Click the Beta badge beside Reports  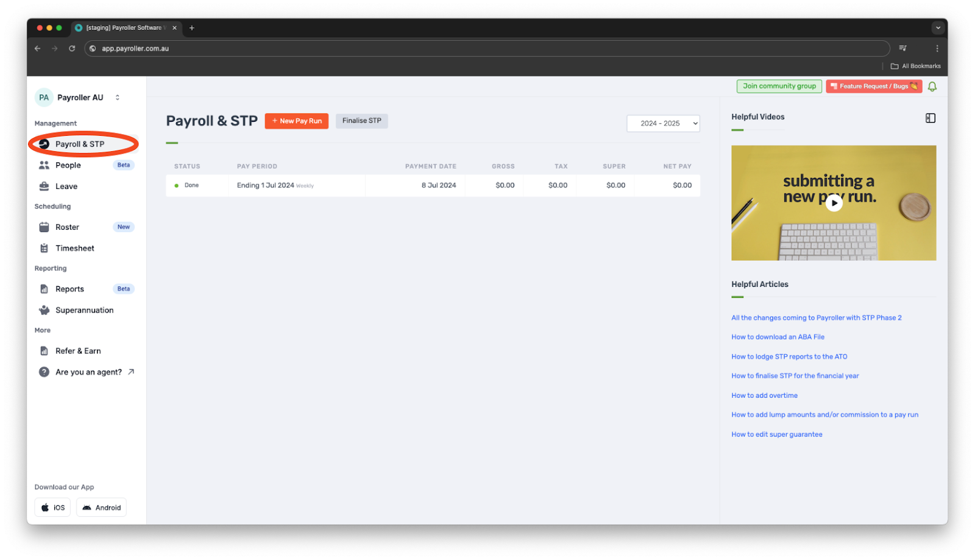tap(124, 289)
